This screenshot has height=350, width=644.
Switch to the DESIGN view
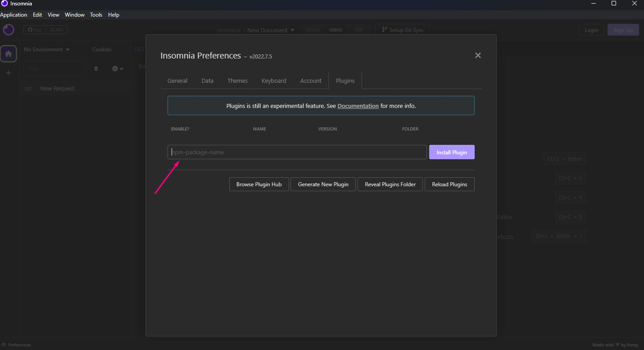pos(313,30)
